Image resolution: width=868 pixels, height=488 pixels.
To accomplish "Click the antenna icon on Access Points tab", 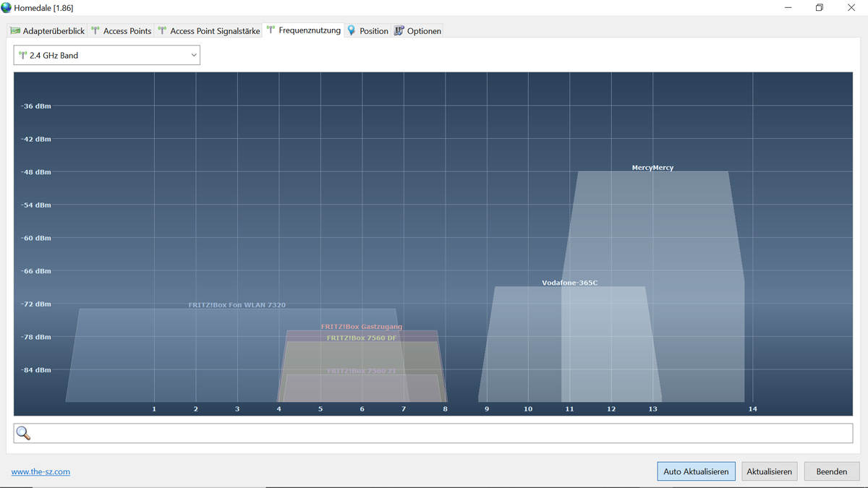I will click(95, 31).
